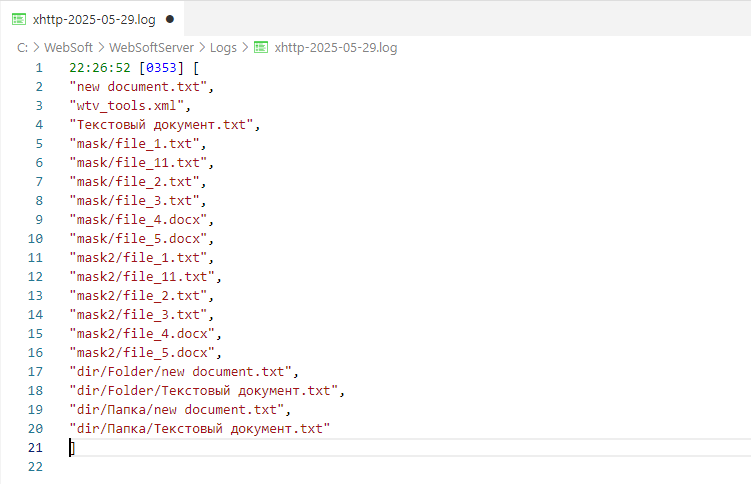Screen dimensions: 751x484
Task: Click the "mask/file_1.txt" entry
Action: [134, 144]
